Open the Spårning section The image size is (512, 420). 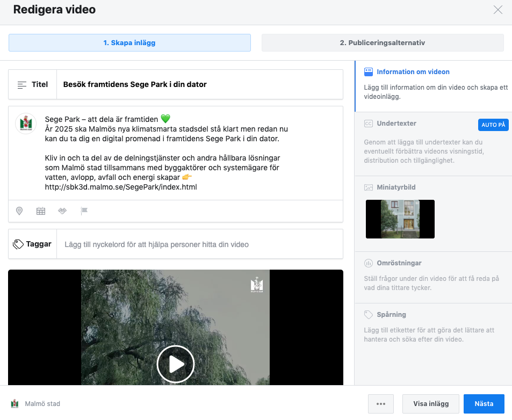pyautogui.click(x=434, y=329)
